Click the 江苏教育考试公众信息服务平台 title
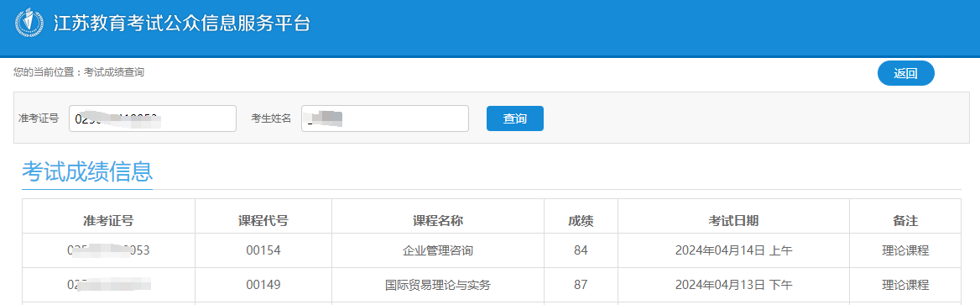The image size is (980, 305). pyautogui.click(x=182, y=24)
